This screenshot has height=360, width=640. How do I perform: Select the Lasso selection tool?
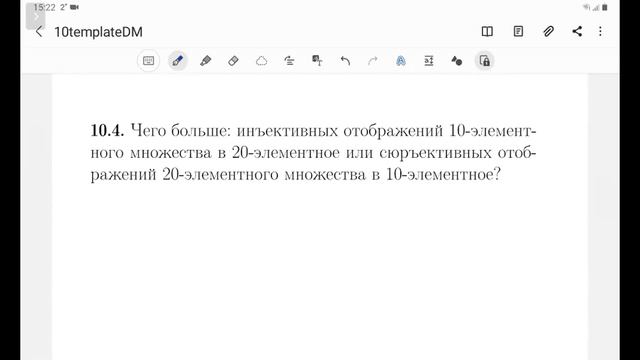point(261,61)
